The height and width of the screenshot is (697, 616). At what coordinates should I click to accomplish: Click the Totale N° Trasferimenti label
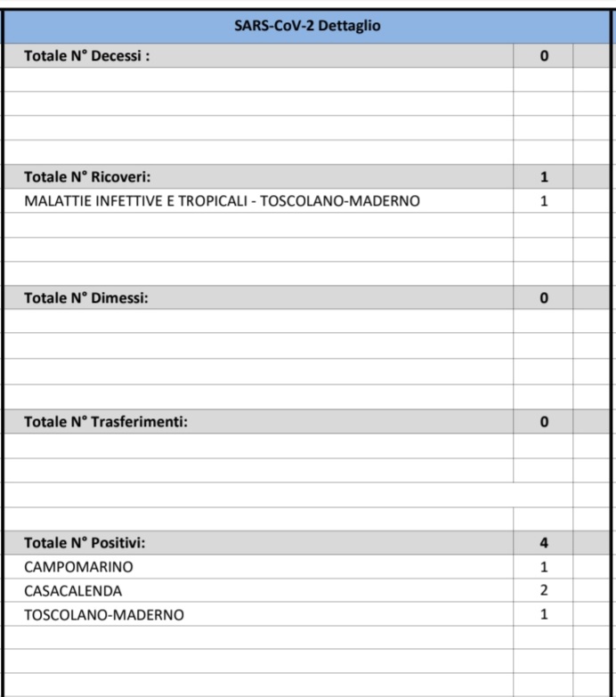(106, 421)
